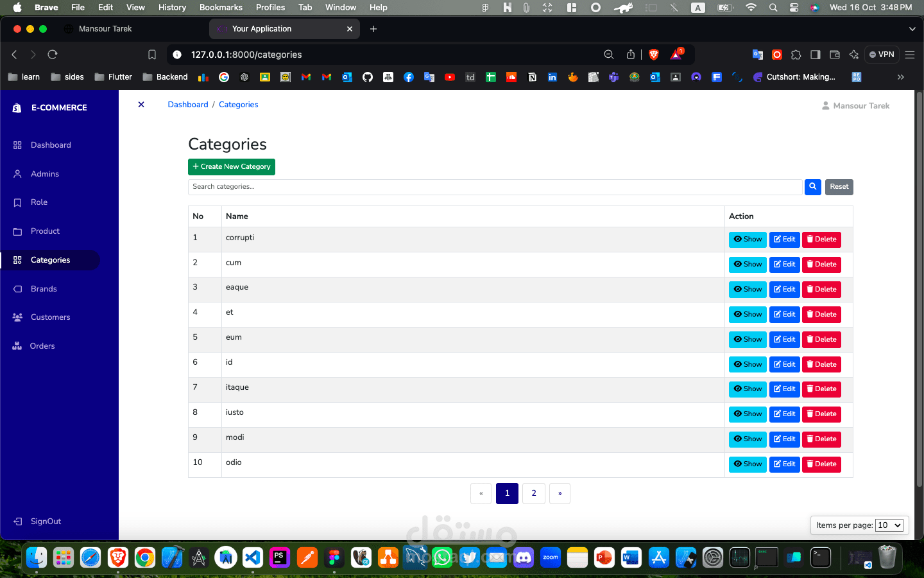This screenshot has width=924, height=578.
Task: Click Mansour Tarek user profile
Action: [x=856, y=106]
